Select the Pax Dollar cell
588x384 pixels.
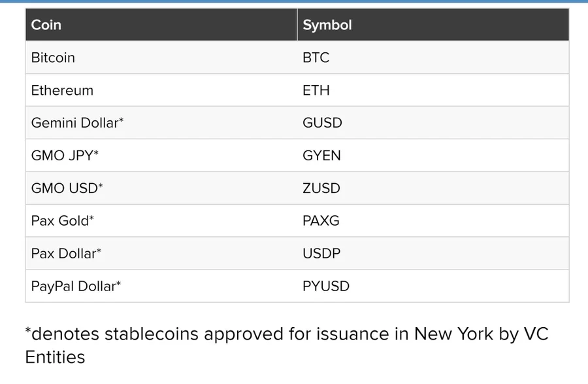pos(161,253)
